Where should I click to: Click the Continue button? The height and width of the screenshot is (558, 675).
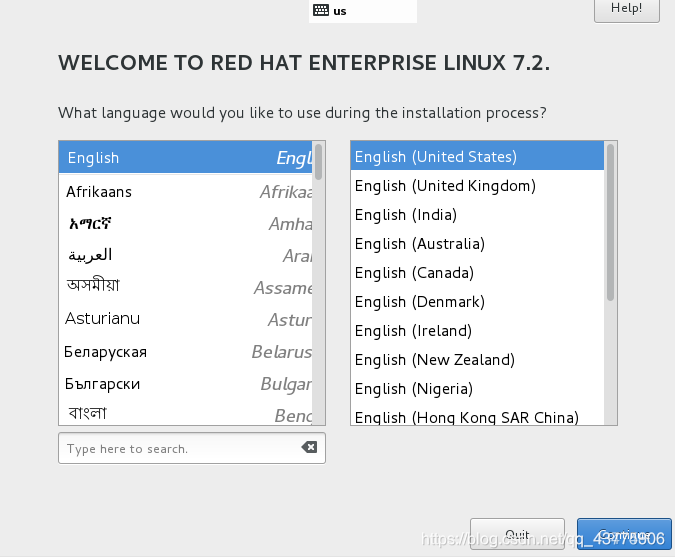(x=624, y=534)
